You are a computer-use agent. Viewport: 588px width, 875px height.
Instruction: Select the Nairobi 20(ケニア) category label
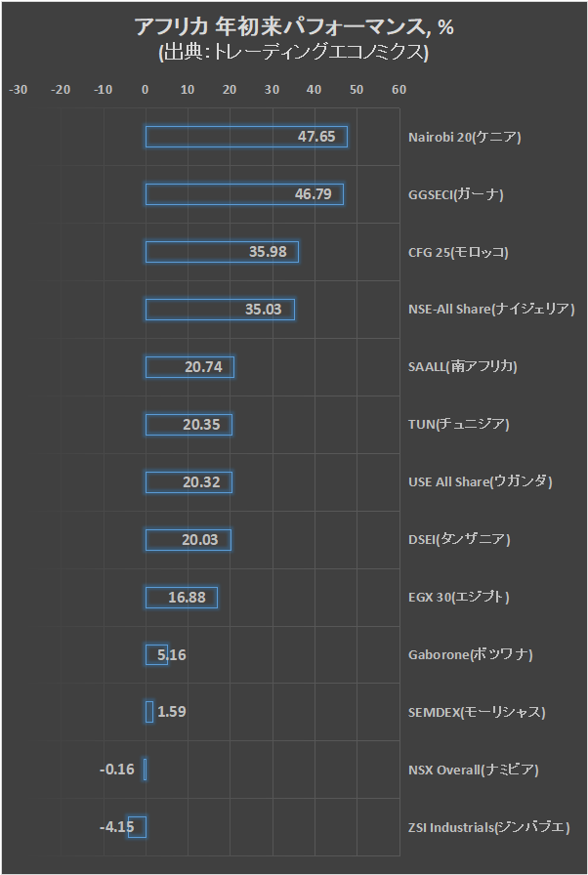pyautogui.click(x=465, y=138)
